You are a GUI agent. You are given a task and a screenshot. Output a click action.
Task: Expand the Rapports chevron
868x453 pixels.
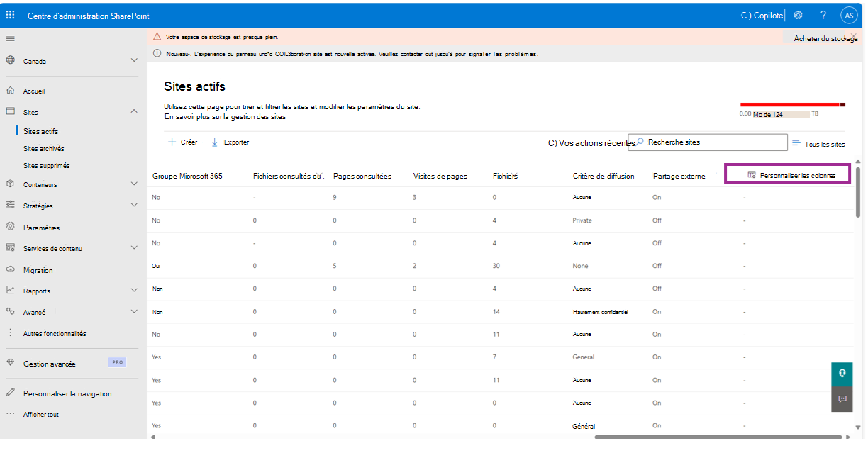(x=135, y=290)
